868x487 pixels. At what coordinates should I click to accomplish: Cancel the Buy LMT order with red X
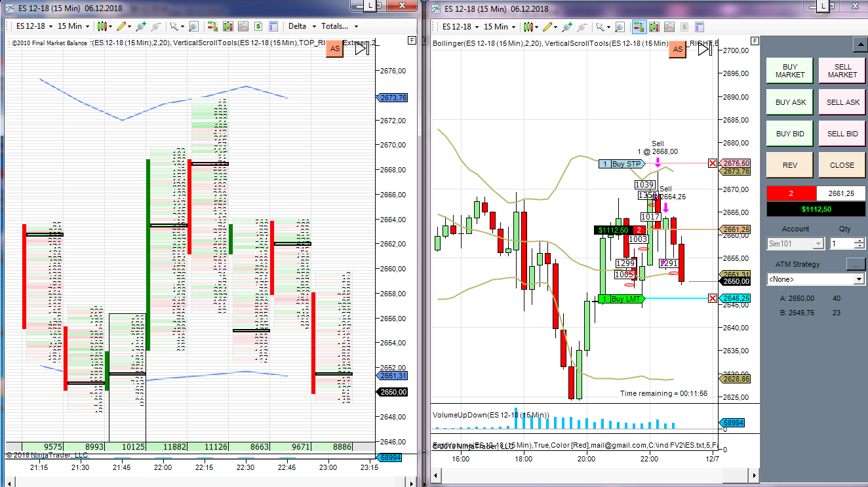coord(712,298)
